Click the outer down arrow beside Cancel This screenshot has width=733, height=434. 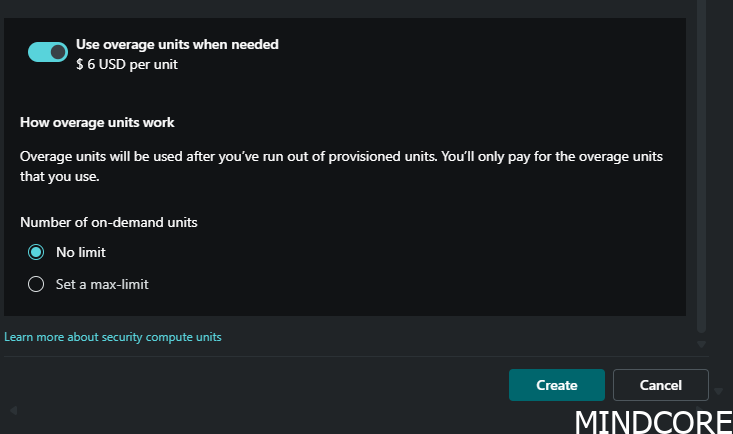click(x=719, y=391)
